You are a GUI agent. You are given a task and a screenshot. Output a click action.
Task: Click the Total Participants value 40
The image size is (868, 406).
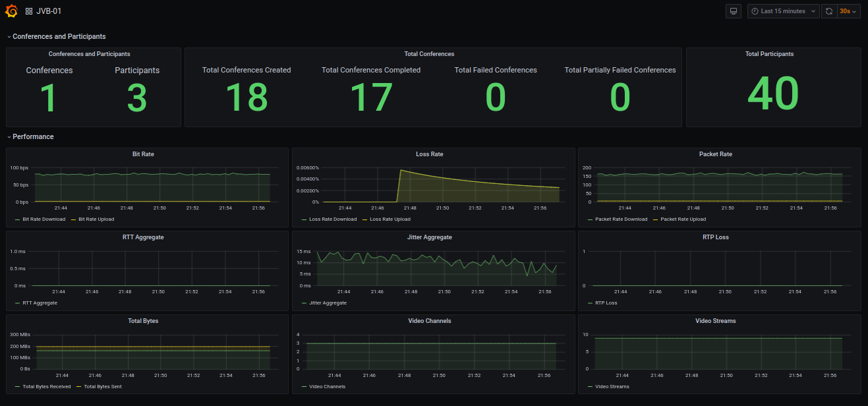(x=773, y=94)
